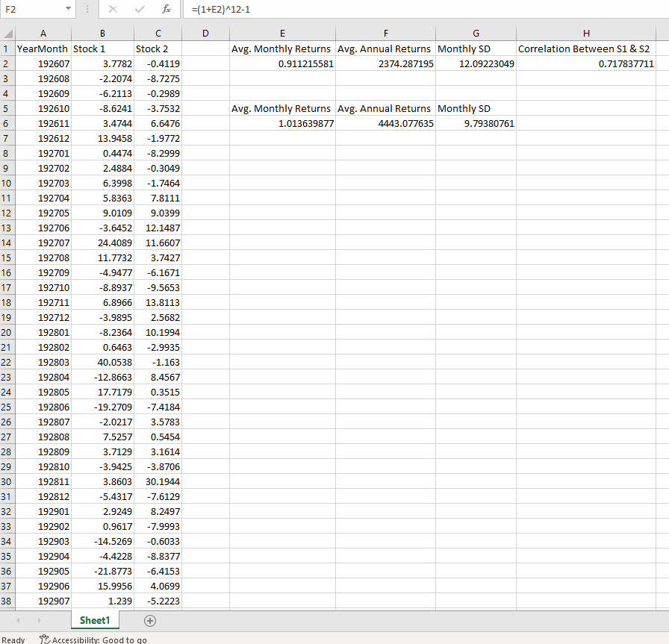Add a new worksheet with plus icon

[149, 620]
